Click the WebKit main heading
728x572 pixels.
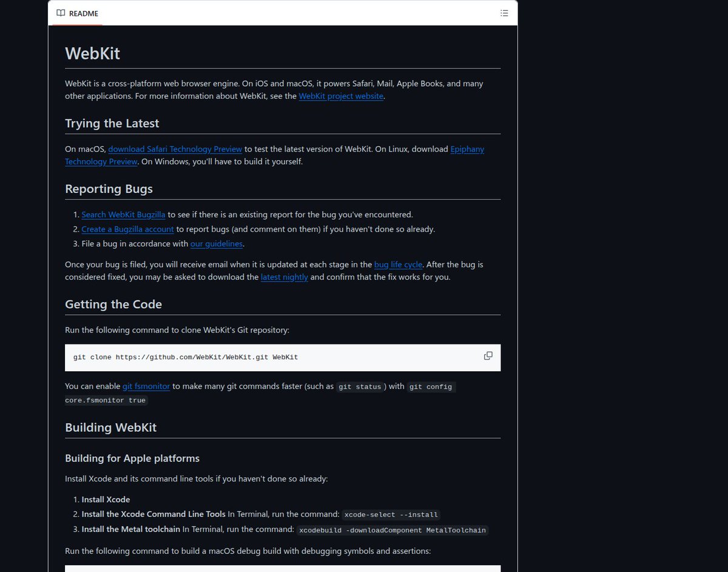93,53
